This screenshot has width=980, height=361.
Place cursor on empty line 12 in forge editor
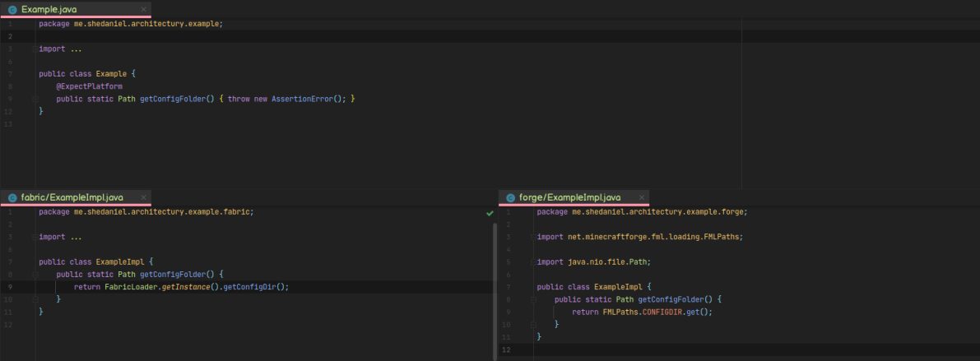coord(658,350)
